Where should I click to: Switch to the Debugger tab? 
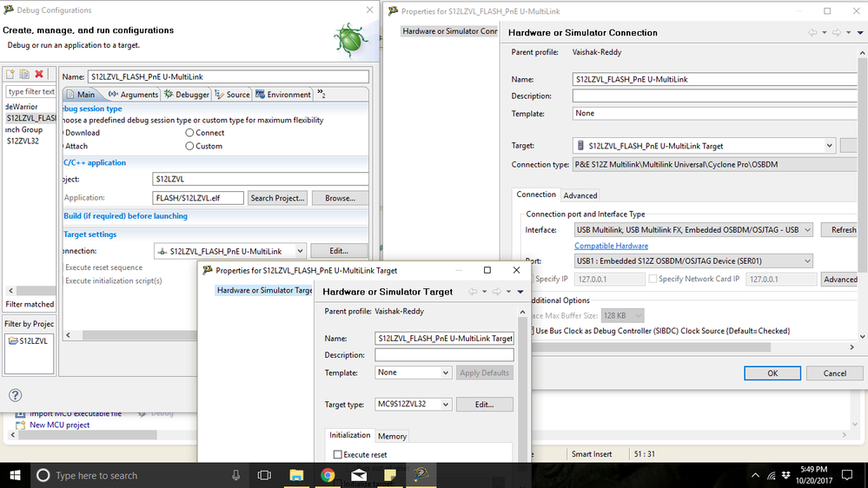pyautogui.click(x=187, y=95)
